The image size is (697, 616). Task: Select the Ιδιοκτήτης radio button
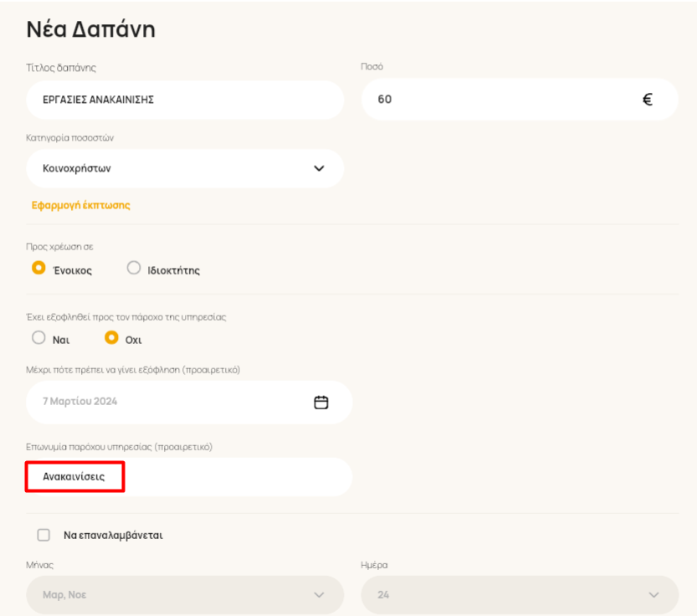coord(134,268)
